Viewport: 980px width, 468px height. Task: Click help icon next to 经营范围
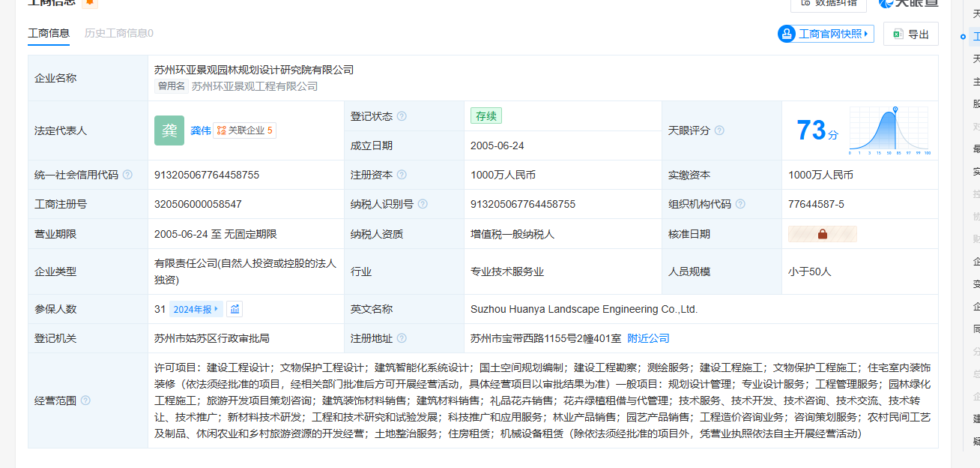pyautogui.click(x=85, y=400)
